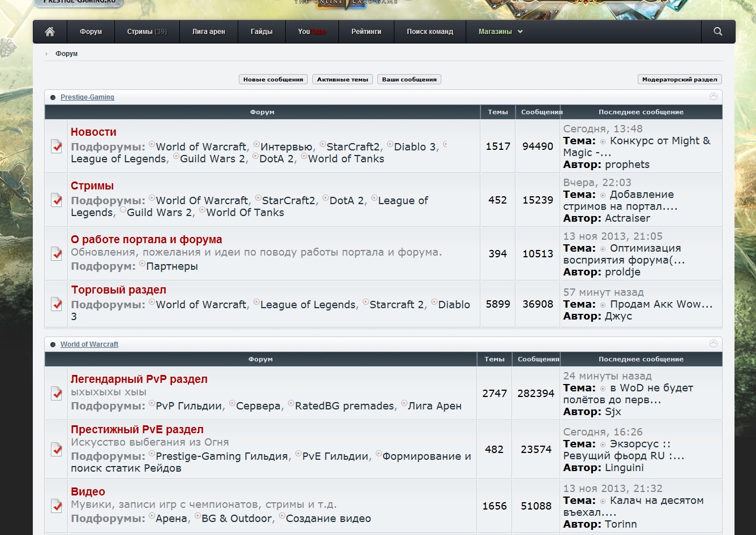The image size is (756, 535).
Task: Open Рейтинги in the navigation bar
Action: [x=366, y=32]
